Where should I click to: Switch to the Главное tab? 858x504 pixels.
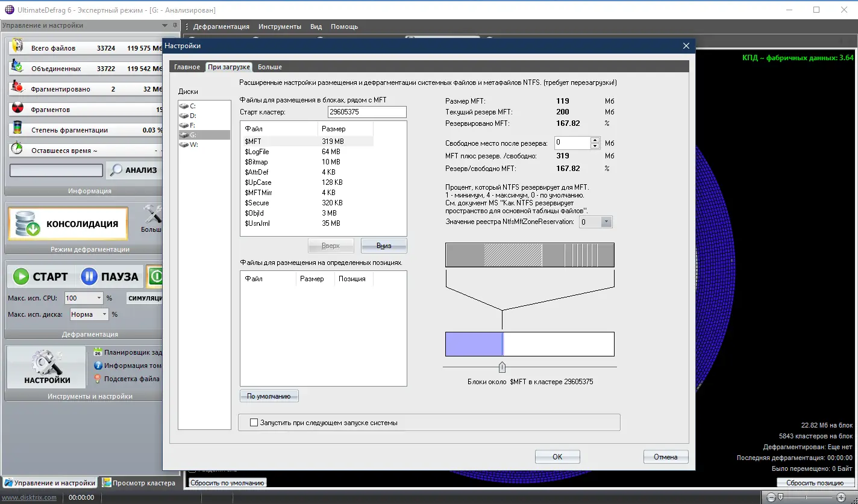tap(187, 67)
